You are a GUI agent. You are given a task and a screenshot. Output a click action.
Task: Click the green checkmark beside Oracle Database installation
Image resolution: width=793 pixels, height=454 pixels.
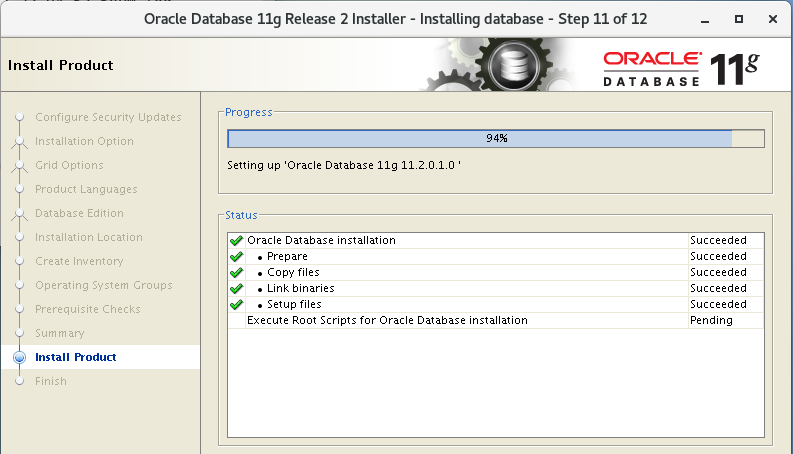[236, 241]
